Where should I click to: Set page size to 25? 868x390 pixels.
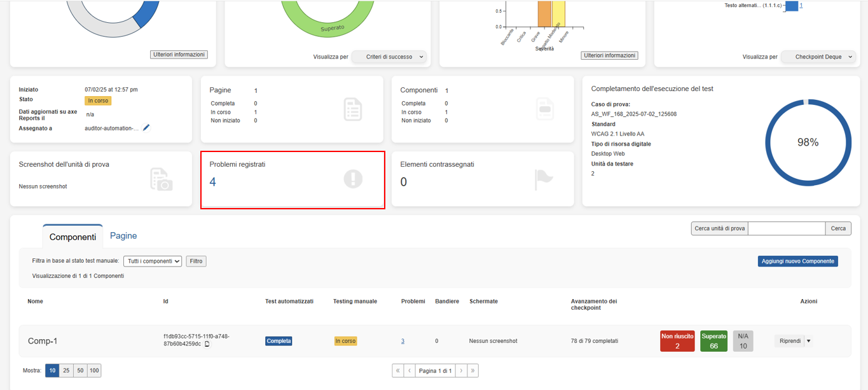pos(66,370)
